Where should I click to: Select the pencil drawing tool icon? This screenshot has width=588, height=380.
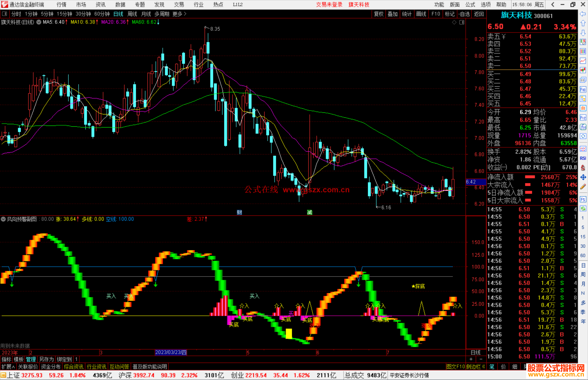pyautogui.click(x=583, y=187)
